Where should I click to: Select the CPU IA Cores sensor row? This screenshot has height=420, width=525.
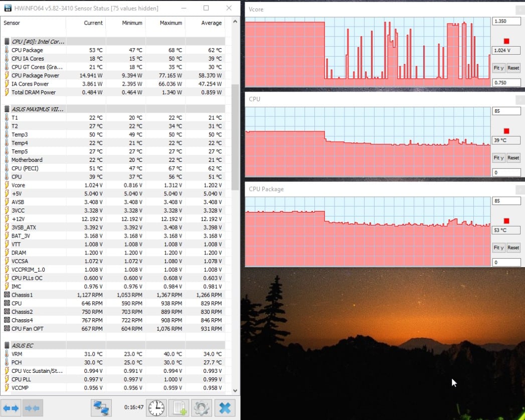113,59
